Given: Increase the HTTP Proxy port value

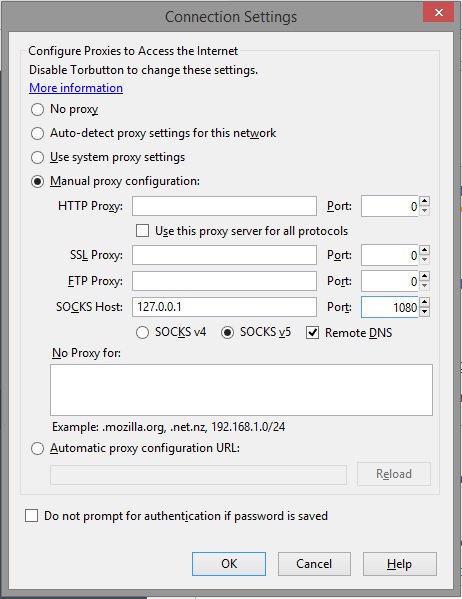Looking at the screenshot, I should tap(425, 201).
